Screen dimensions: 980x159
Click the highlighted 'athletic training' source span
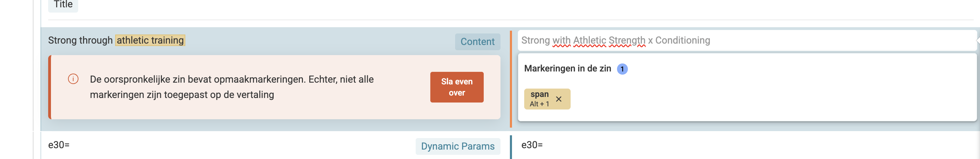[150, 40]
